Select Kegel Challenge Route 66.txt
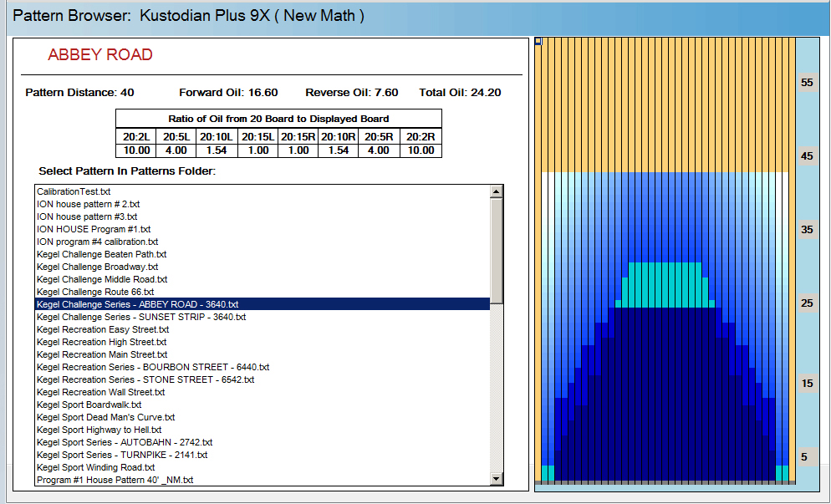 (94, 292)
